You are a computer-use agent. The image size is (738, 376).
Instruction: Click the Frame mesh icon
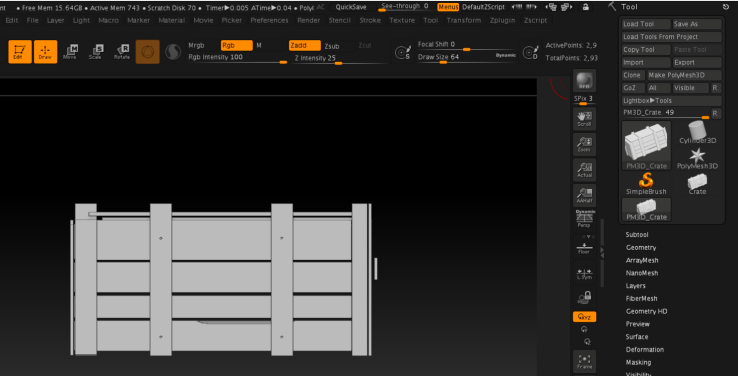[584, 361]
